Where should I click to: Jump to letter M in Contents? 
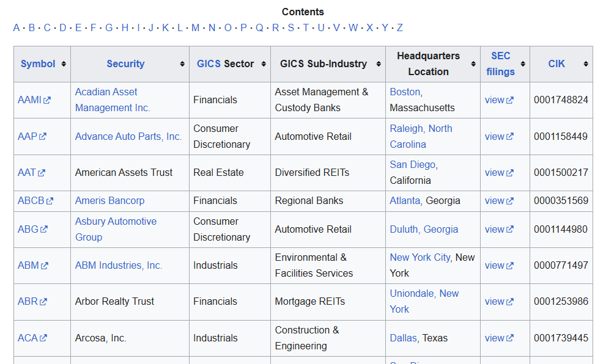tap(195, 28)
